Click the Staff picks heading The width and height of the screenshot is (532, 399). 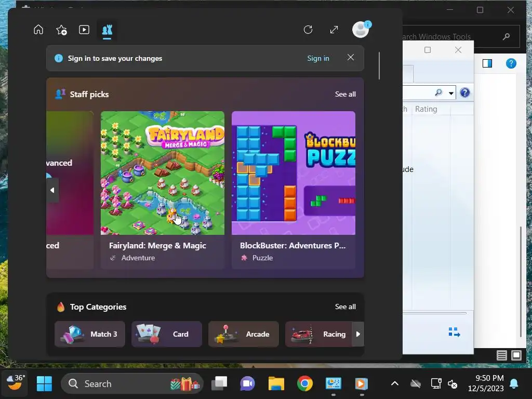89,95
